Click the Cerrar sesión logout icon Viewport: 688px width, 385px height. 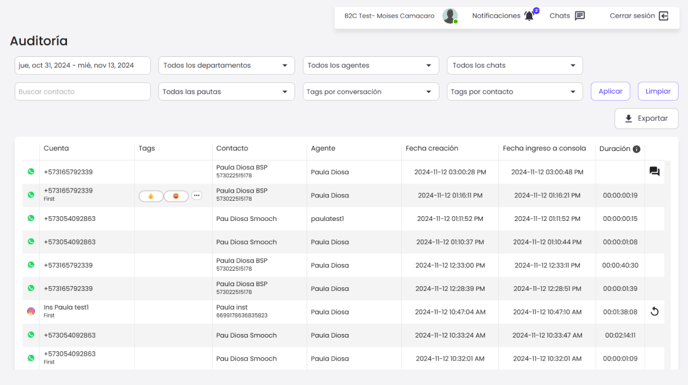664,16
